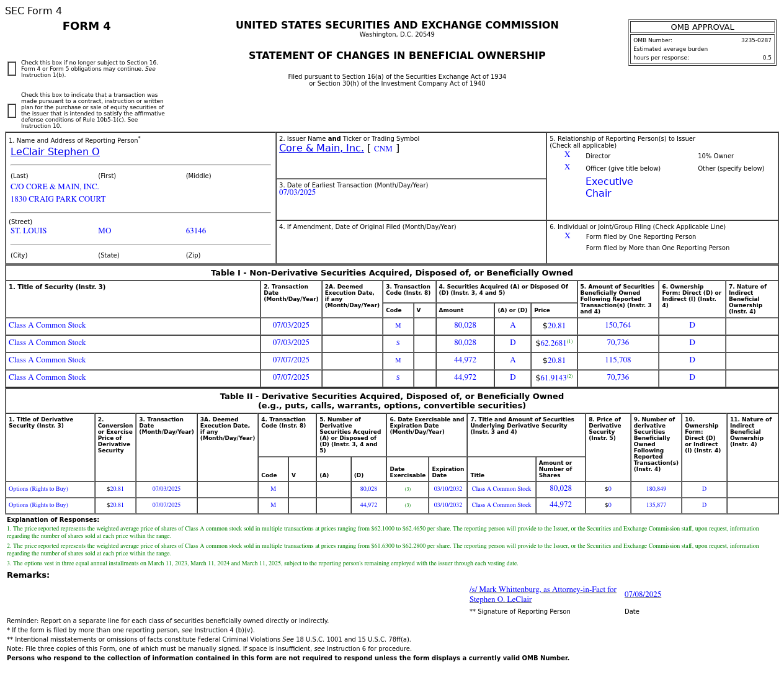784x677 pixels.
Task: Click the 'FORM 4' heading
Action: (87, 26)
